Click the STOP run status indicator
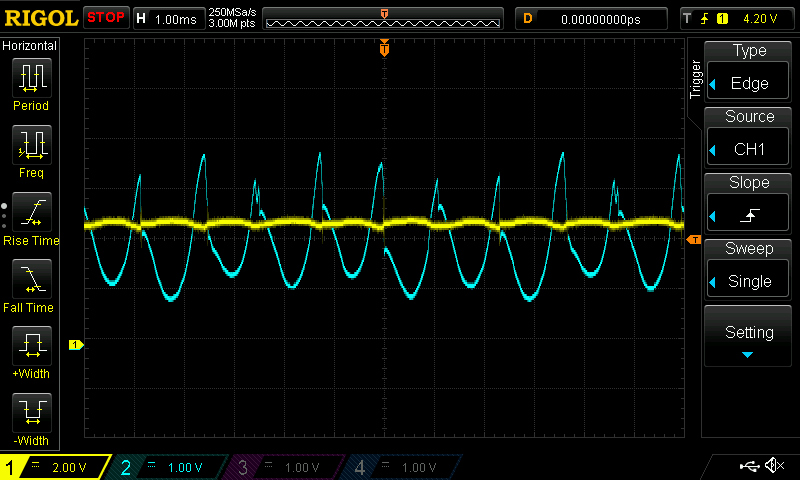This screenshot has width=800, height=480. 106,17
